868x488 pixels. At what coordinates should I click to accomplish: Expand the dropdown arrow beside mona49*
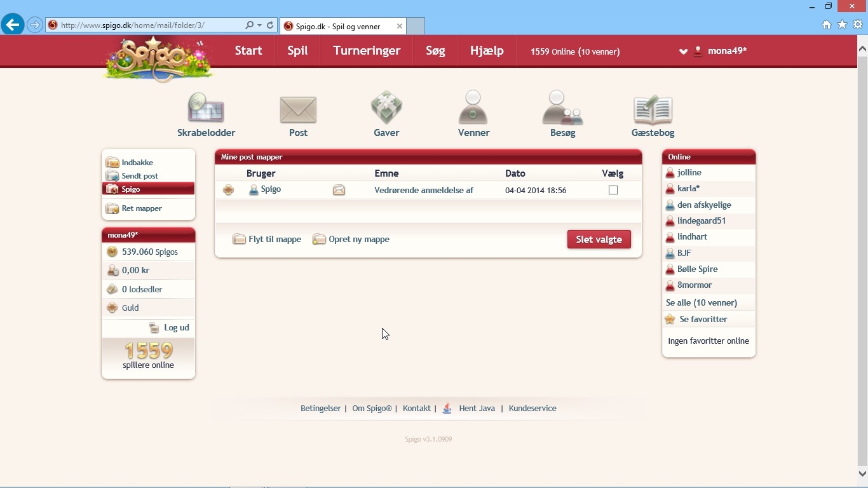pyautogui.click(x=683, y=51)
